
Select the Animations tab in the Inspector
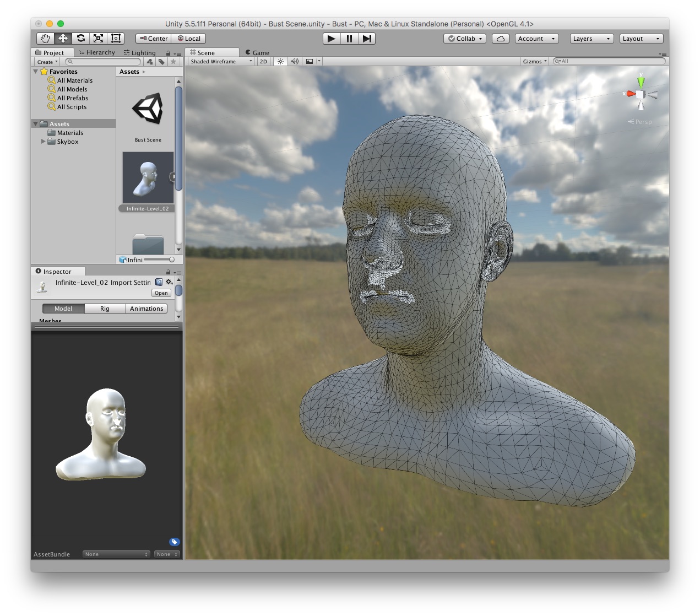pos(146,309)
